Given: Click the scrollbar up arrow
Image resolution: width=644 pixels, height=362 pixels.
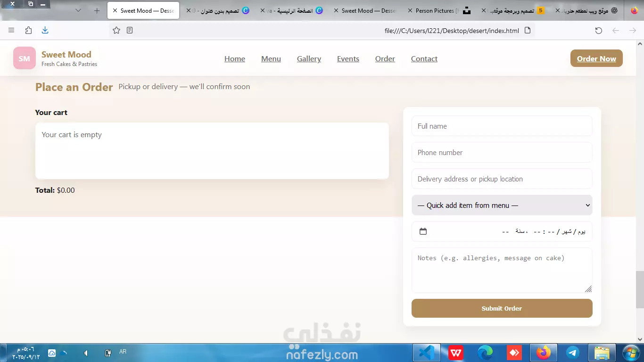Looking at the screenshot, I should tap(640, 44).
